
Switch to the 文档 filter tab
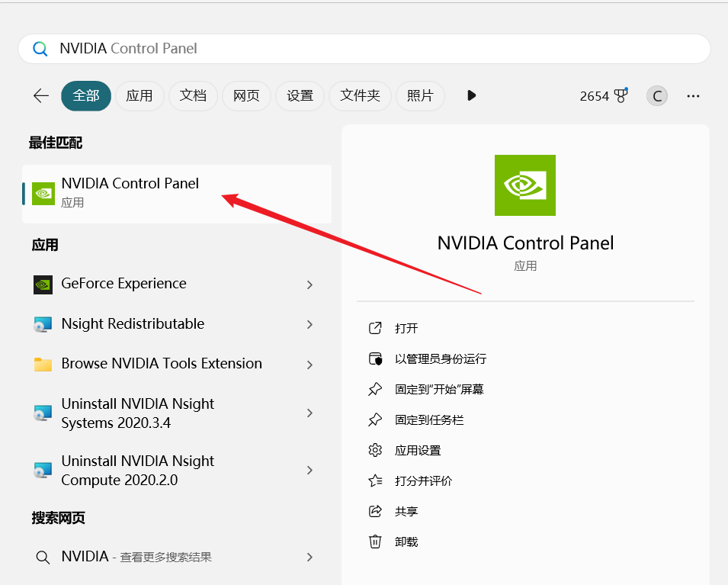tap(193, 95)
